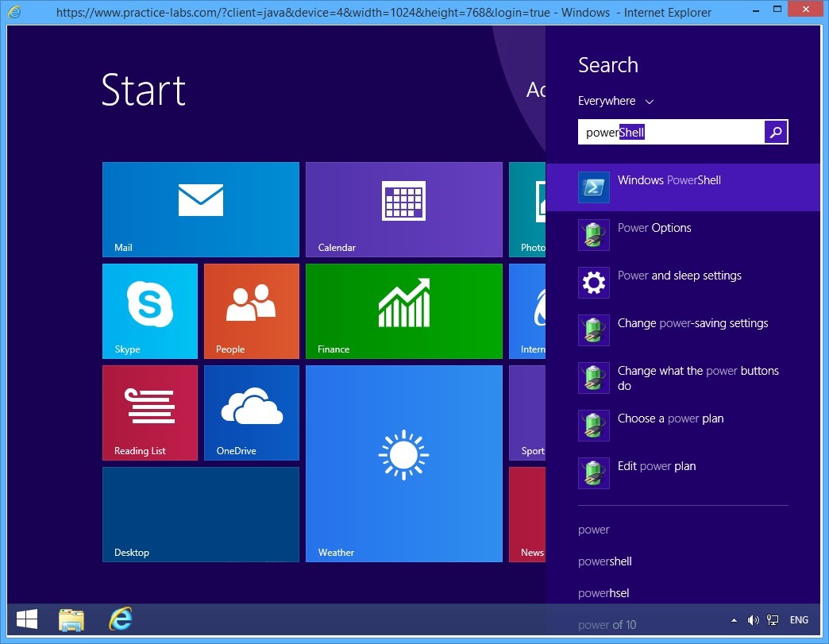Open the Desktop tile

(200, 514)
